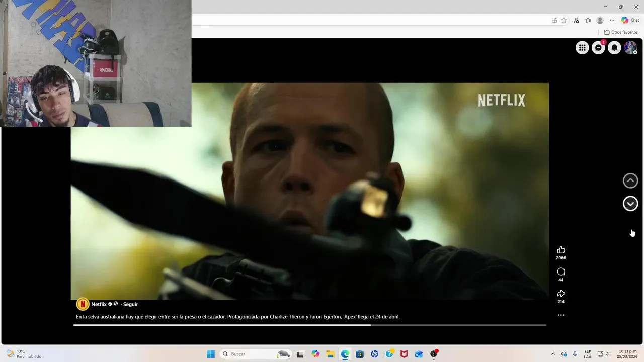Screen dimensions: 644x362
Task: Click the microphone tray icon
Action: click(x=575, y=354)
